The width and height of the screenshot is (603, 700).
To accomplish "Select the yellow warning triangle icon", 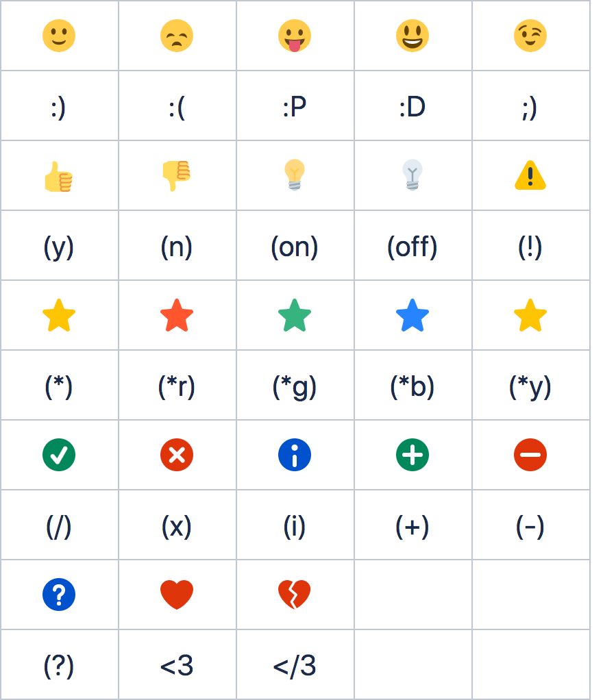I will pyautogui.click(x=530, y=175).
